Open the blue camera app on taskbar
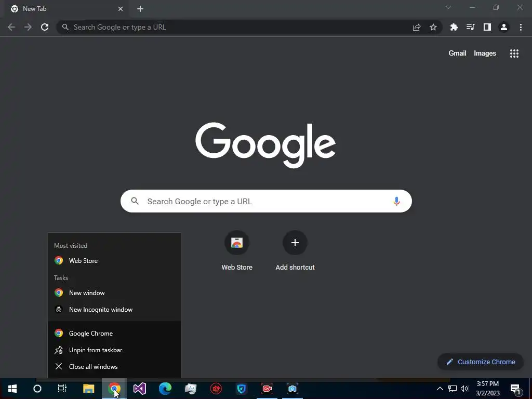This screenshot has width=532, height=399. coord(292,389)
